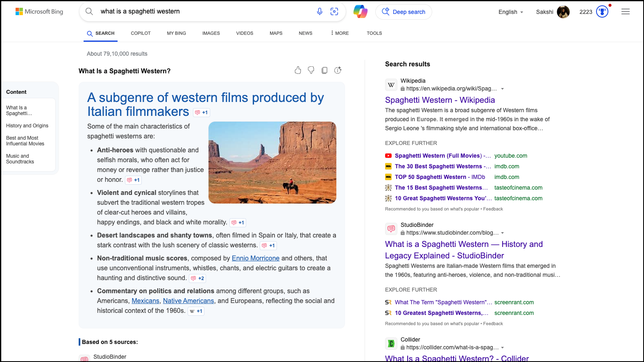Open the Copilot colorful icon
644x362 pixels.
[x=361, y=11]
